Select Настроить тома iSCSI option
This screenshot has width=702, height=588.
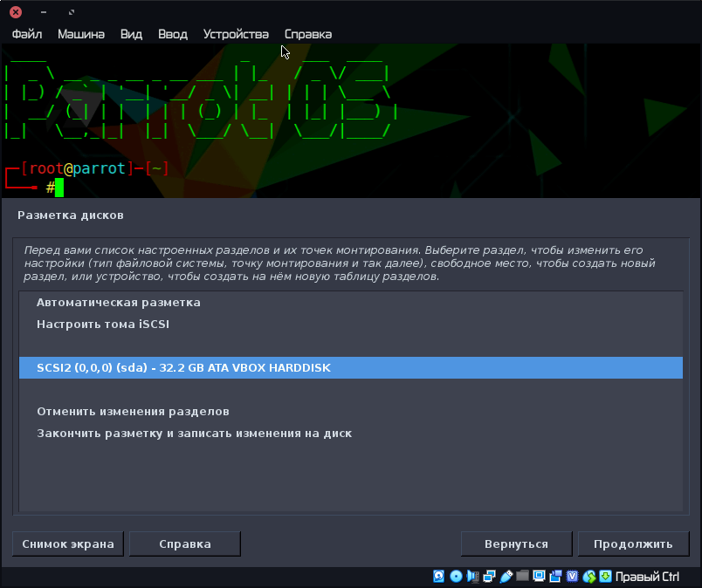(351, 324)
